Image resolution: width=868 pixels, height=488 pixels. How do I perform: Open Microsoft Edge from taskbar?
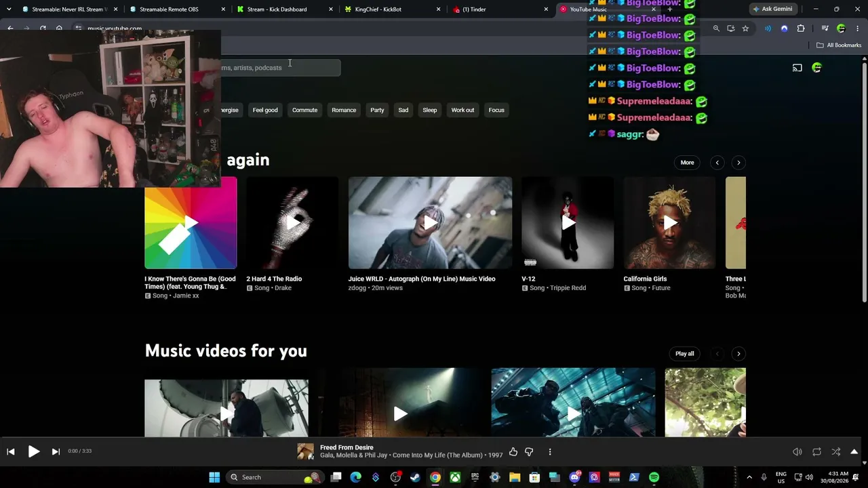[356, 477]
